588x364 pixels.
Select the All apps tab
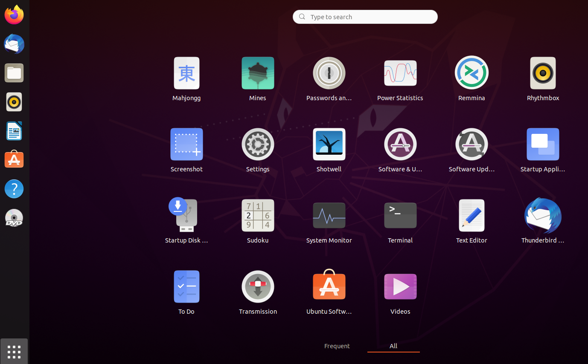pyautogui.click(x=393, y=346)
